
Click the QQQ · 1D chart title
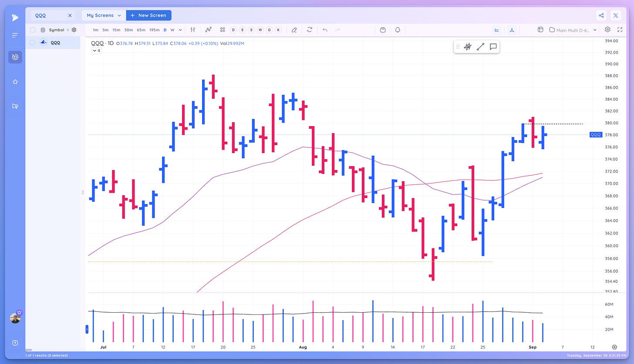click(x=102, y=43)
